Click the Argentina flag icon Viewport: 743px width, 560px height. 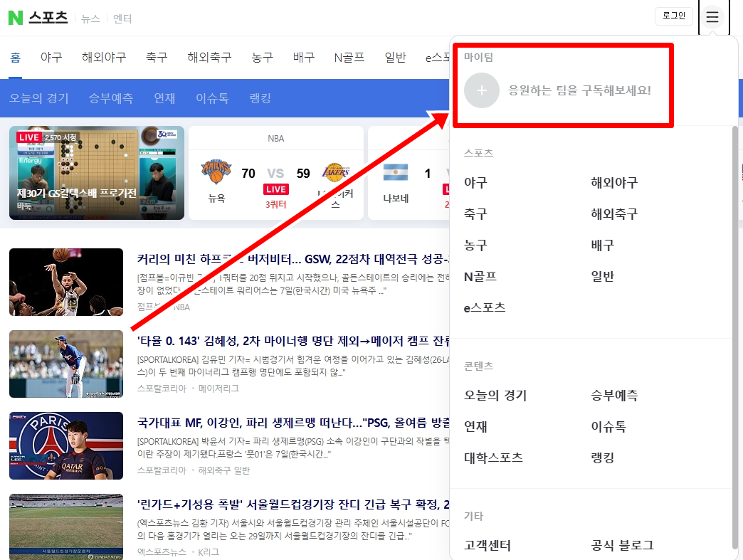(396, 172)
